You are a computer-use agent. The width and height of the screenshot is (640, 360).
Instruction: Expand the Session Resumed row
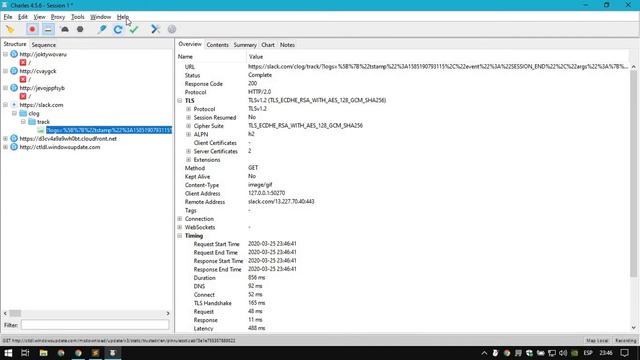[189, 118]
